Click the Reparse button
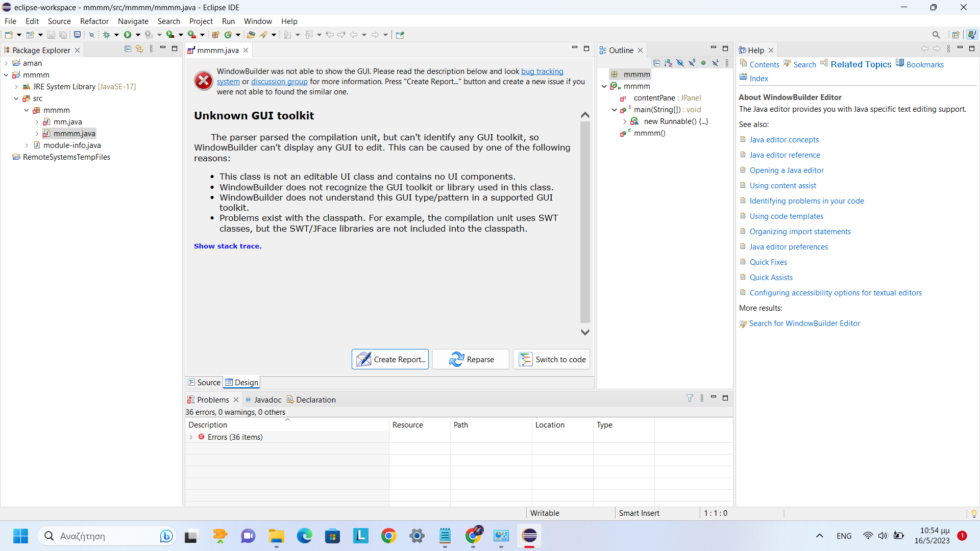Viewport: 980px width, 551px height. [x=471, y=359]
